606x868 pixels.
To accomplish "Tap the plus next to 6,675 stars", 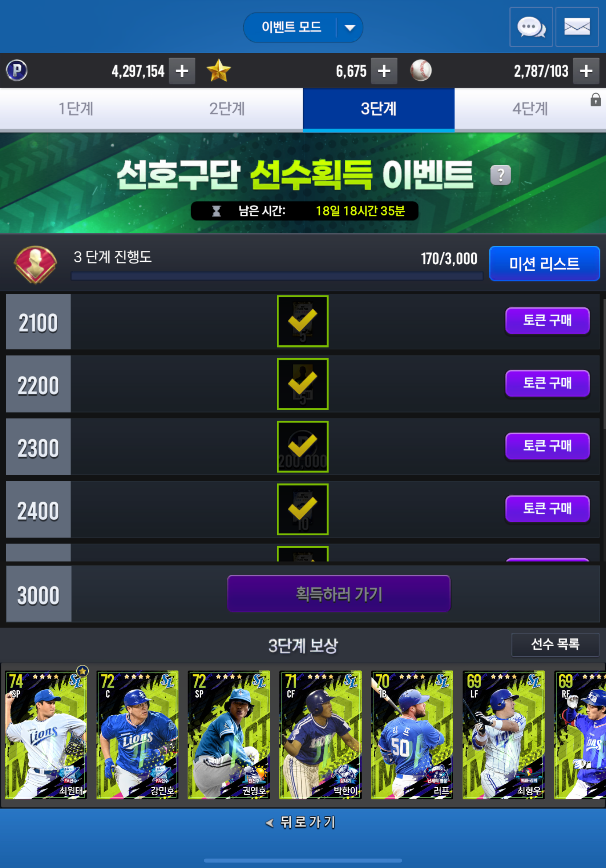I will 384,71.
